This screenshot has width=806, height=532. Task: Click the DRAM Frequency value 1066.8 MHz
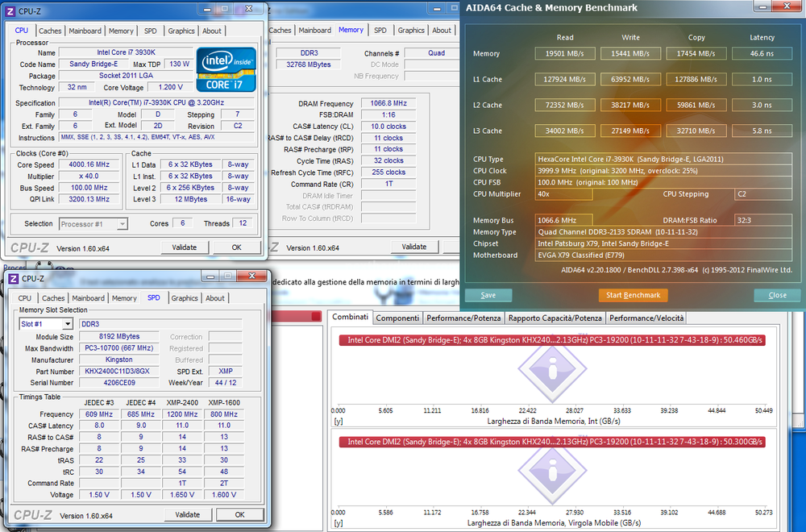pyautogui.click(x=388, y=103)
